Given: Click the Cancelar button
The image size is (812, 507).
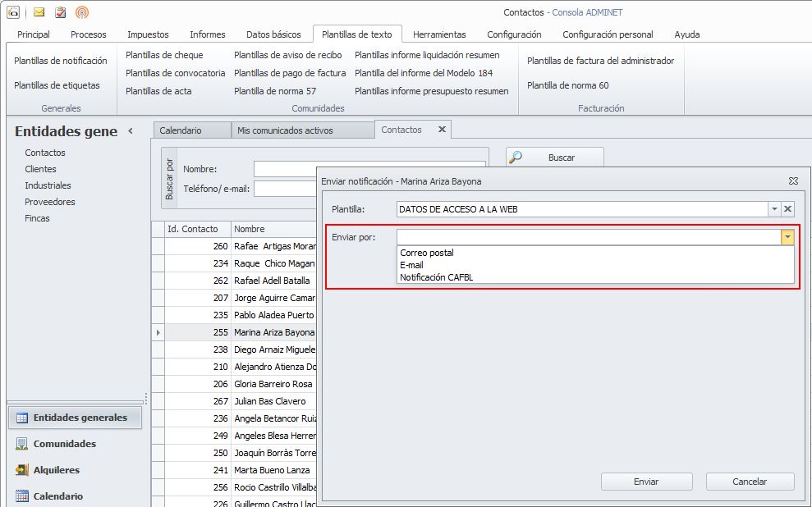Looking at the screenshot, I should [750, 482].
